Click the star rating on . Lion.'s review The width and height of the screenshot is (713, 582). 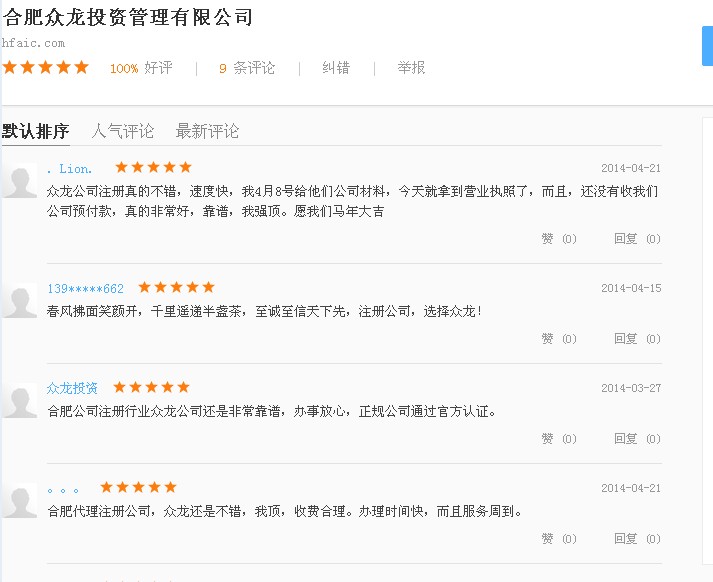[x=153, y=168]
